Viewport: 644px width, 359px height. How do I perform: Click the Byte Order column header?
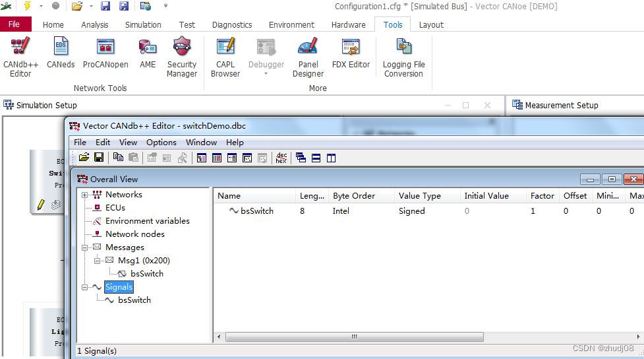(x=361, y=196)
